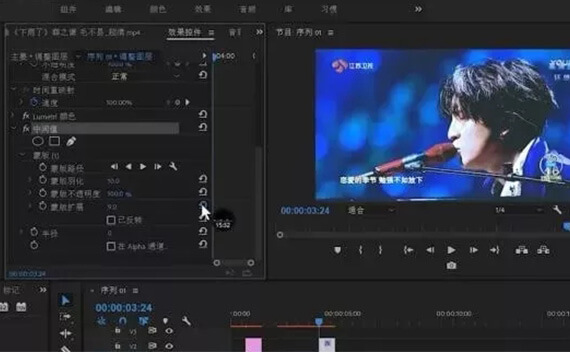The height and width of the screenshot is (360, 570).
Task: Select the timeline selection arrow tool
Action: pyautogui.click(x=65, y=300)
